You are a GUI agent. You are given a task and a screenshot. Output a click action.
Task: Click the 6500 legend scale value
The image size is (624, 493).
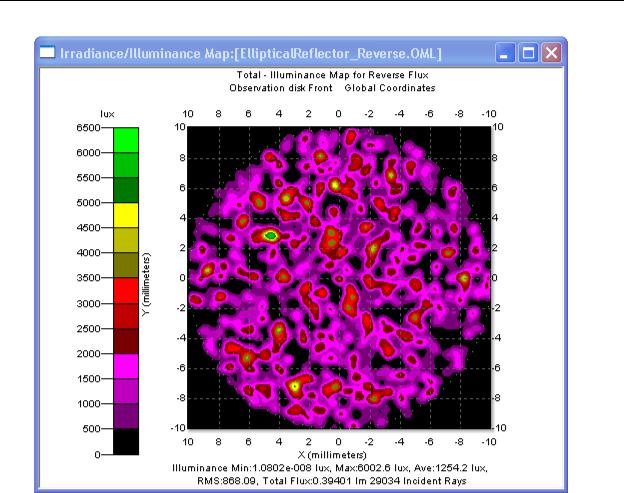point(88,128)
